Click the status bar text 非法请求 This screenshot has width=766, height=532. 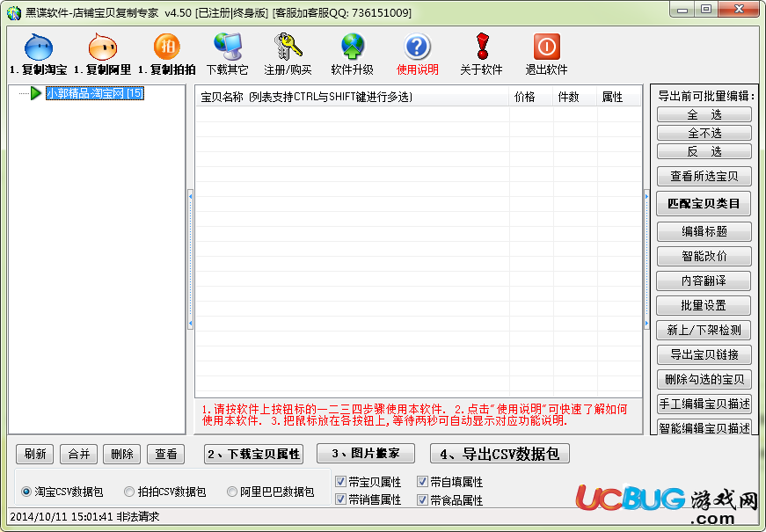tap(138, 517)
